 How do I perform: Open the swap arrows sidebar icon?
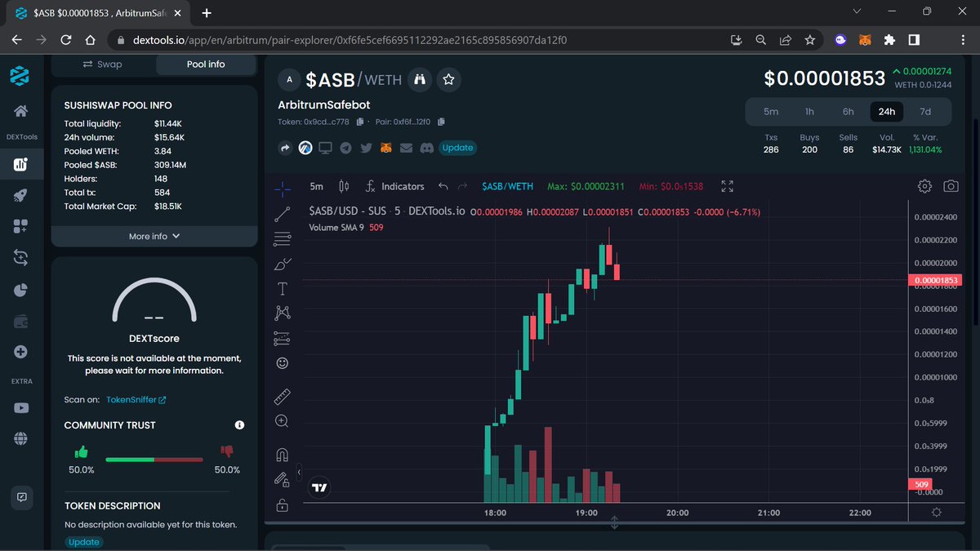coord(20,258)
